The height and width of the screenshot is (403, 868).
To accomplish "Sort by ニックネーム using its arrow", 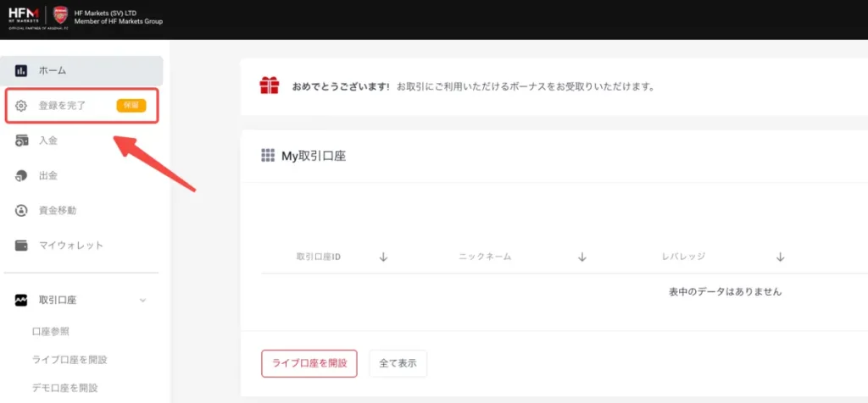I will [x=581, y=257].
